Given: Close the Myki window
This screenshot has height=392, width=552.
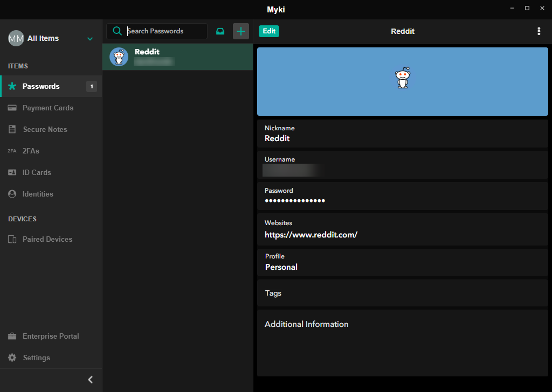Looking at the screenshot, I should point(542,8).
